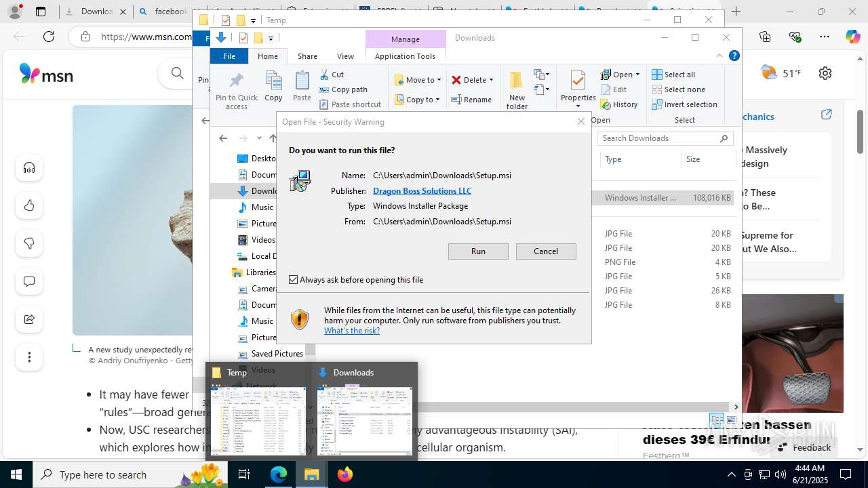Select Music under This PC
Screen dimensions: 868x488
[255, 207]
